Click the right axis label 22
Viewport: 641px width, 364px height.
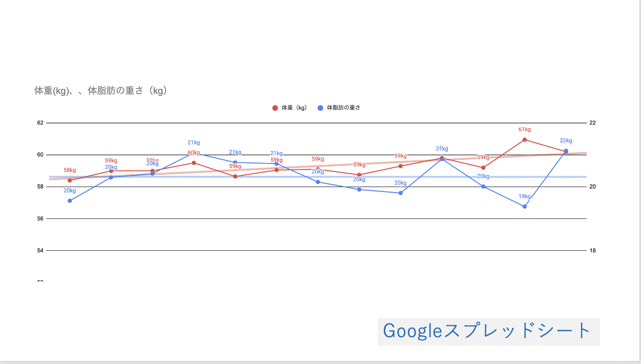pyautogui.click(x=592, y=123)
